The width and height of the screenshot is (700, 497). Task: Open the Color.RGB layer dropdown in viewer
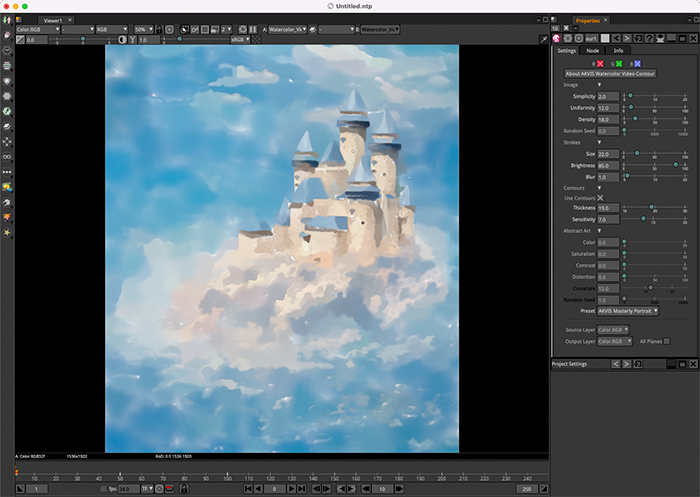(38, 29)
